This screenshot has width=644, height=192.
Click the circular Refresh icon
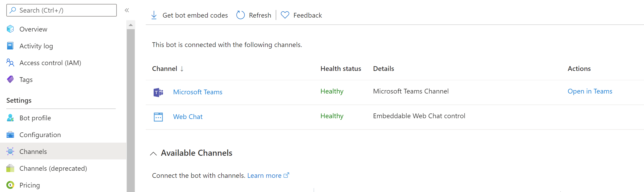pyautogui.click(x=240, y=15)
